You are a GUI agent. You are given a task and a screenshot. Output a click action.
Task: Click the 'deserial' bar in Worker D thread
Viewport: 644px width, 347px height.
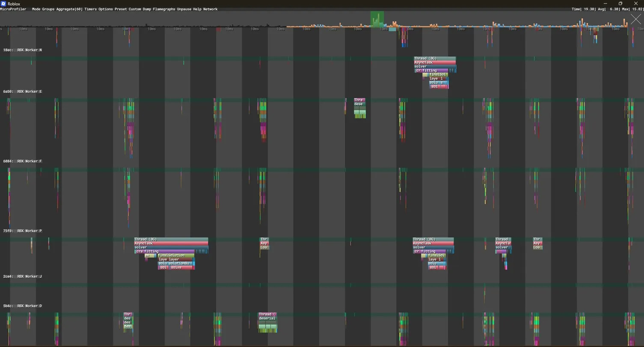[x=268, y=318]
